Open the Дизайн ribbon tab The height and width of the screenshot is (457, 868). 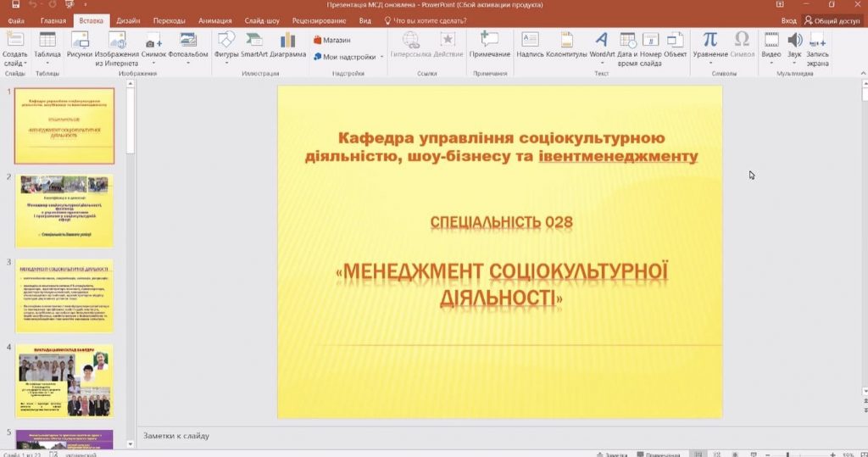pyautogui.click(x=128, y=20)
